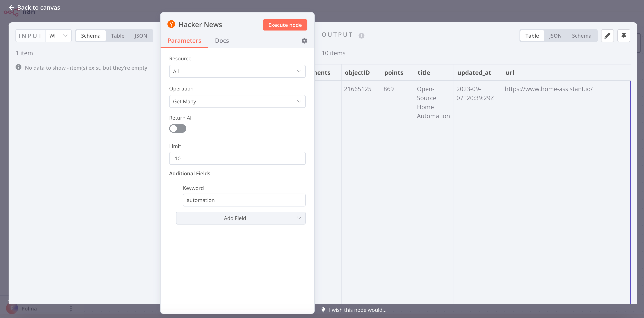The height and width of the screenshot is (318, 644).
Task: Open the Operation dropdown
Action: (x=237, y=101)
